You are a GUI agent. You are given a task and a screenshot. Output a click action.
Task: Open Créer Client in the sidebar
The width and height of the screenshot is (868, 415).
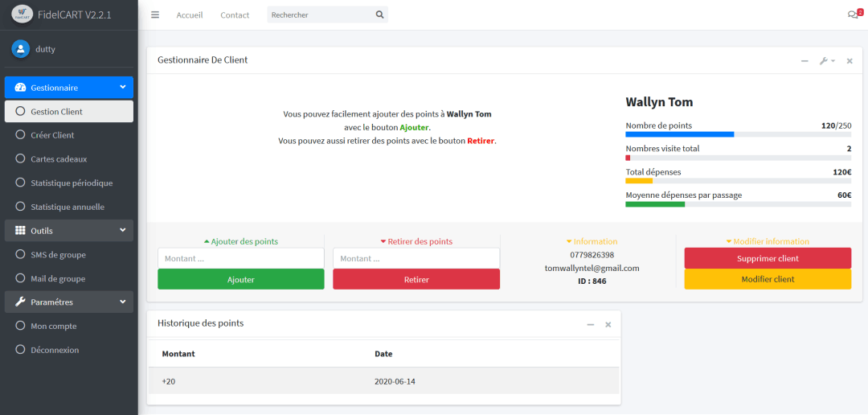coord(52,135)
